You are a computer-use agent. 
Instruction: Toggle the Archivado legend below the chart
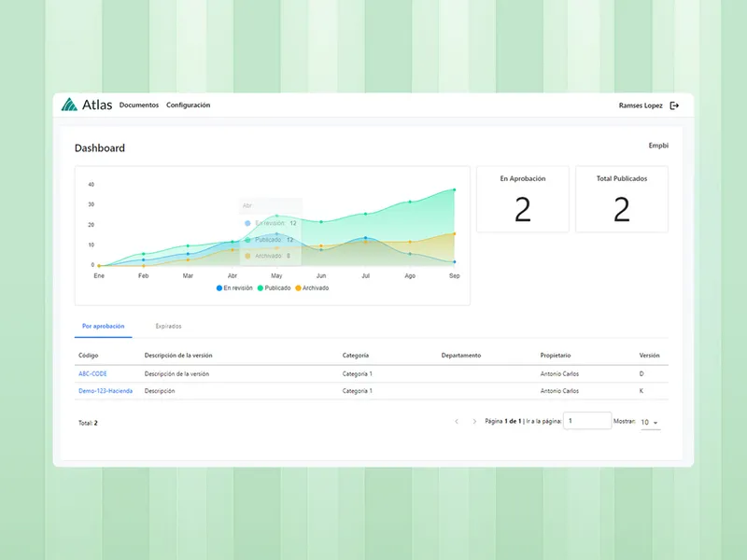tap(299, 287)
